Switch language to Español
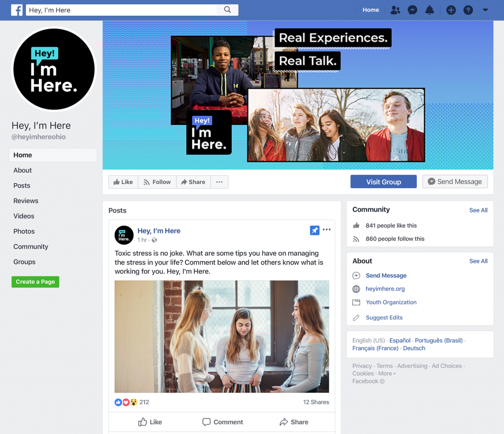The width and height of the screenshot is (504, 434). (x=400, y=340)
